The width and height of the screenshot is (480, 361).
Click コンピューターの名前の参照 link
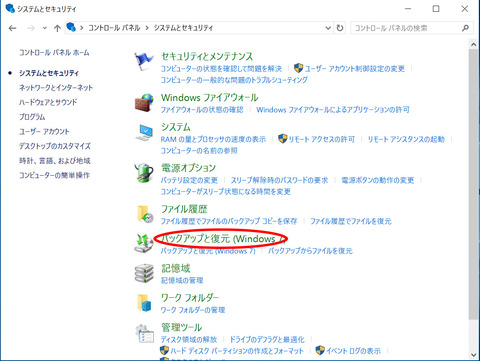point(199,151)
